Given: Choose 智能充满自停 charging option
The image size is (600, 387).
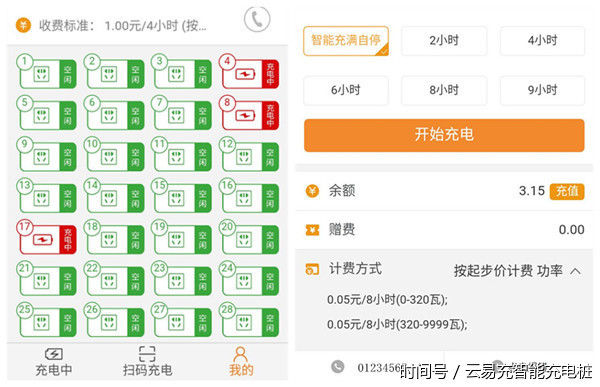Looking at the screenshot, I should pos(346,41).
